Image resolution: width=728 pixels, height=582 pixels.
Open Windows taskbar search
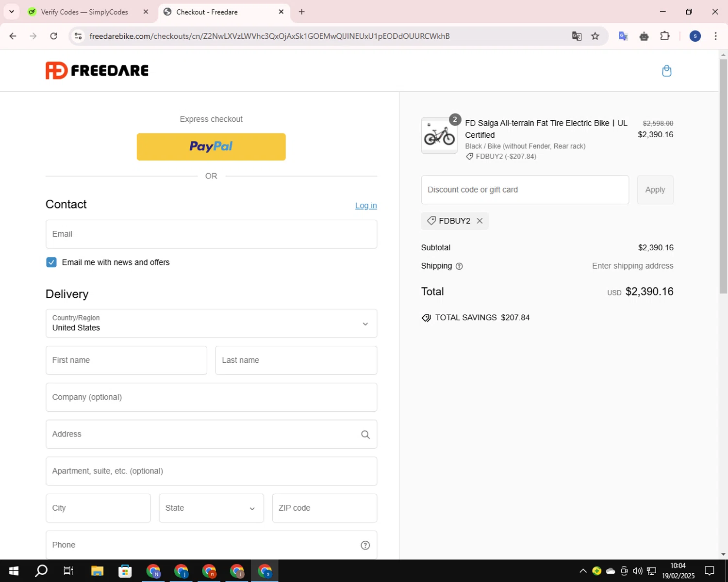tap(41, 571)
